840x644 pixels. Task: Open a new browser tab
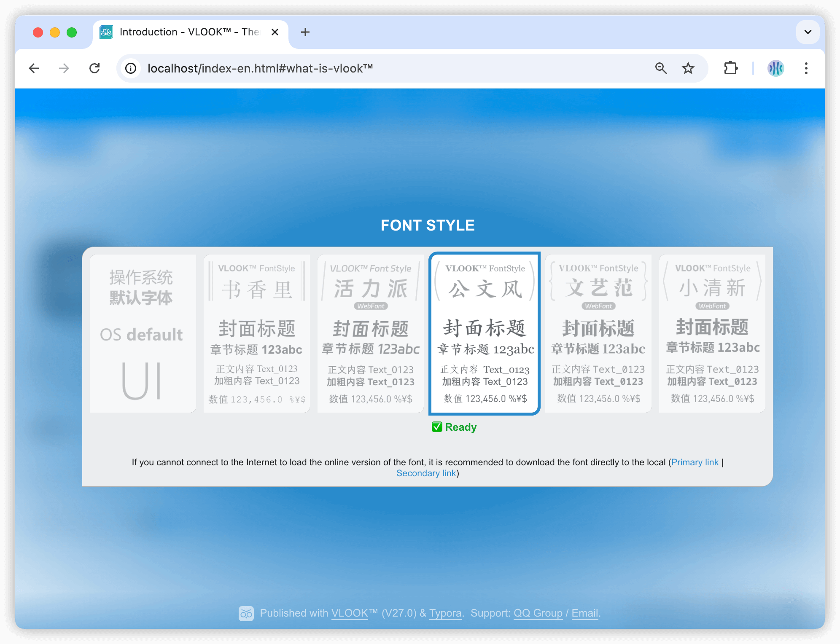[305, 32]
